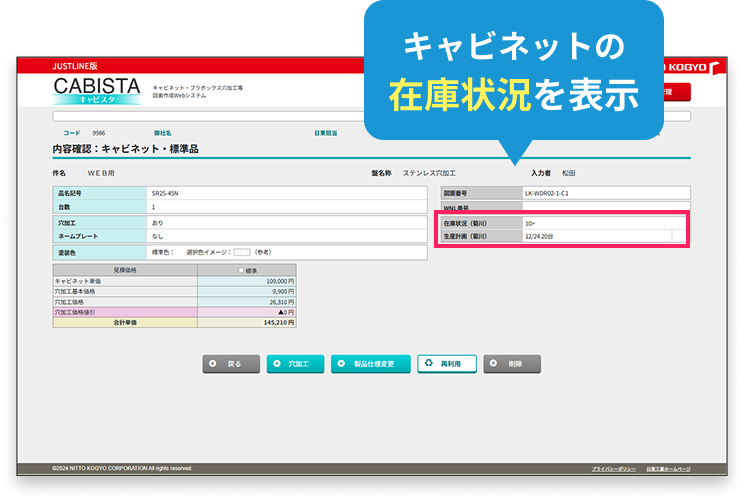Image resolution: width=744 pixels, height=500 pixels.
Task: Click the 台数 value 1
Action: (x=153, y=207)
